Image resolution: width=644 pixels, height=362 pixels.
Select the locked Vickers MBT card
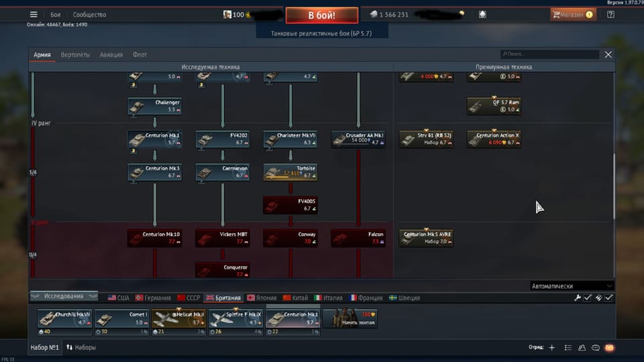(x=223, y=238)
